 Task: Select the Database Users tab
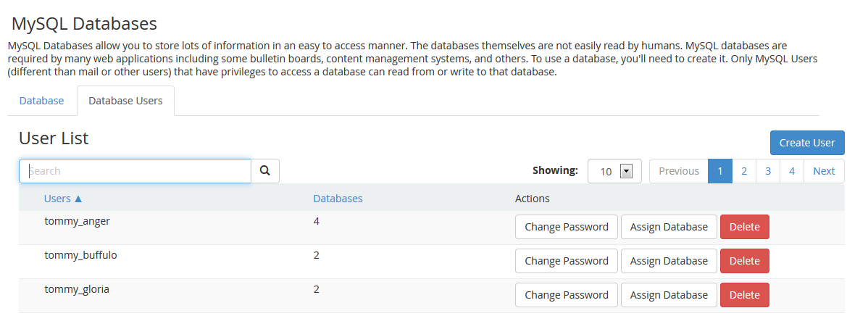[125, 101]
